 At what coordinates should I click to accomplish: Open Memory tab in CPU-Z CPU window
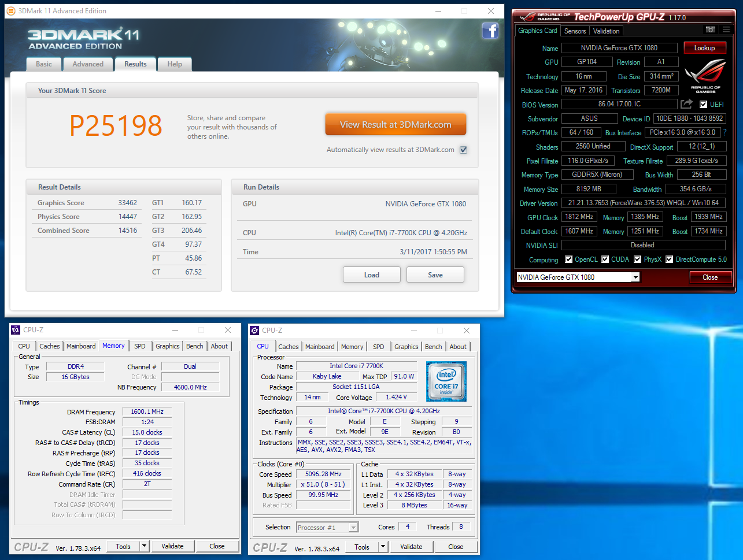pos(352,347)
